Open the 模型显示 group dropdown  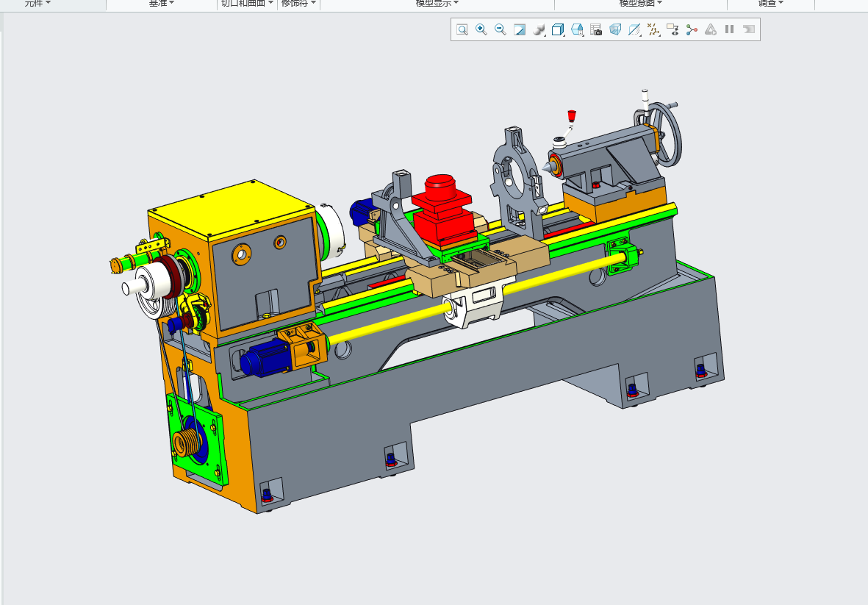click(437, 4)
